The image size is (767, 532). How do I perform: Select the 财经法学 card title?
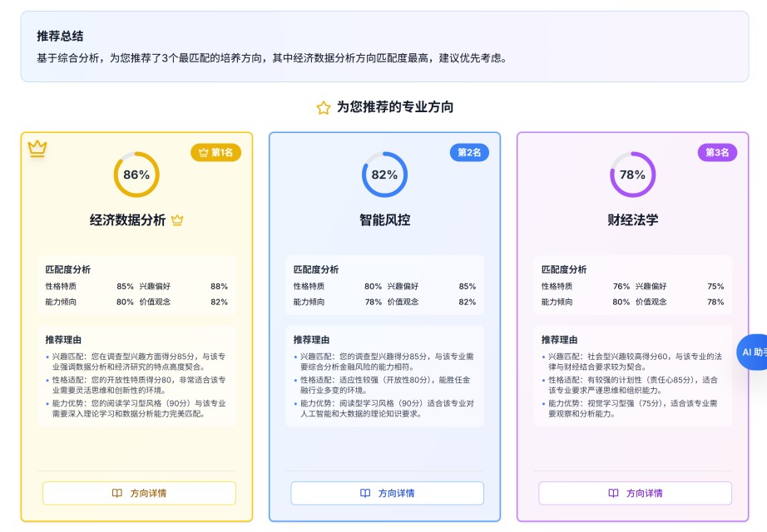pos(632,220)
